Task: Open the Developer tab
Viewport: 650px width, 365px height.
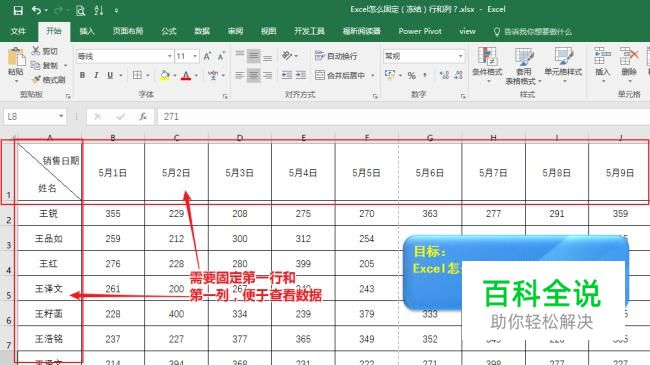Action: click(309, 31)
